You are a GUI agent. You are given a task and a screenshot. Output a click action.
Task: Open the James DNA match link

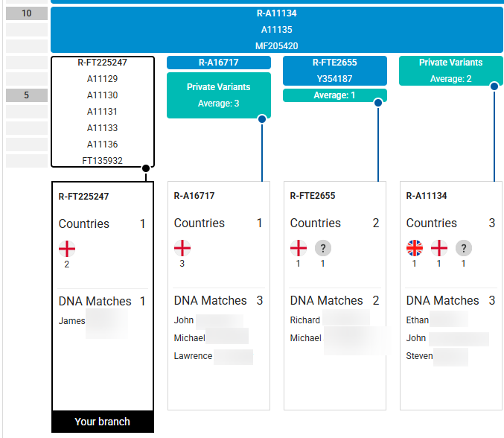coord(72,320)
